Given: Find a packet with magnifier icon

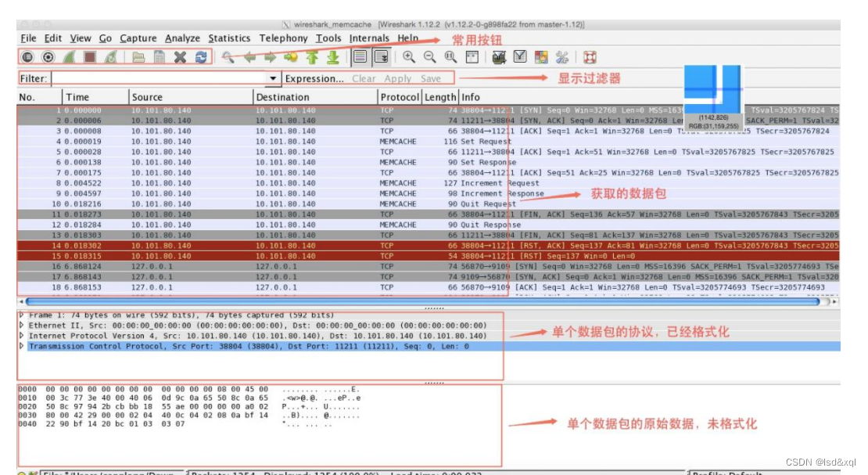Looking at the screenshot, I should [x=228, y=57].
